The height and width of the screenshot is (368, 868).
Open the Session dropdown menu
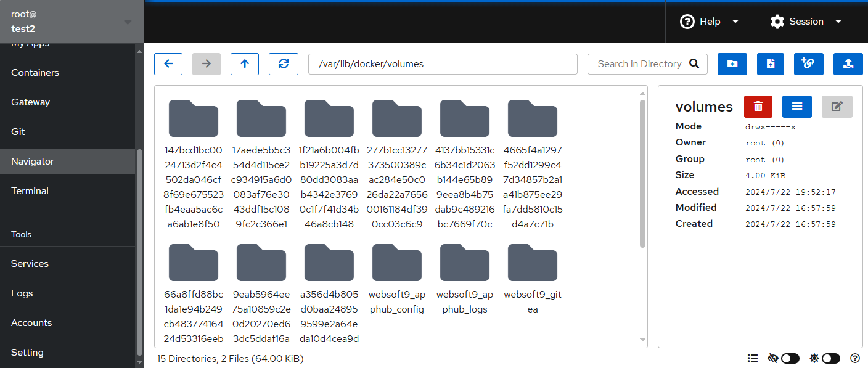[806, 22]
